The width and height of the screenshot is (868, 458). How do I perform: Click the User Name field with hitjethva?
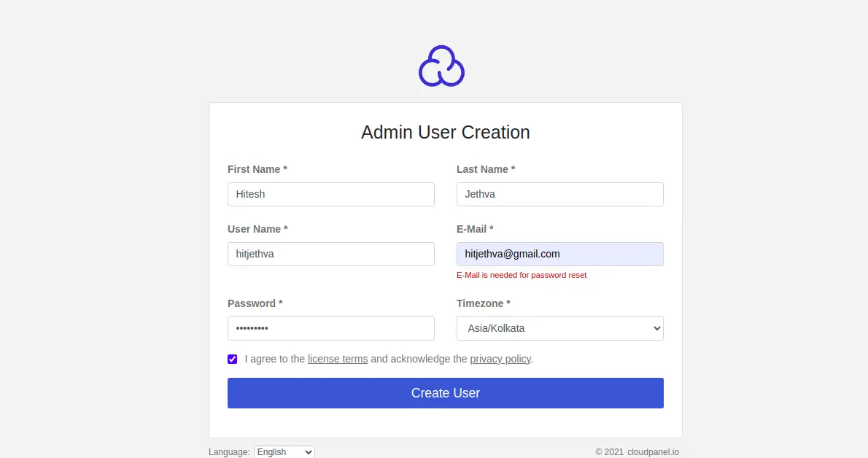point(331,255)
